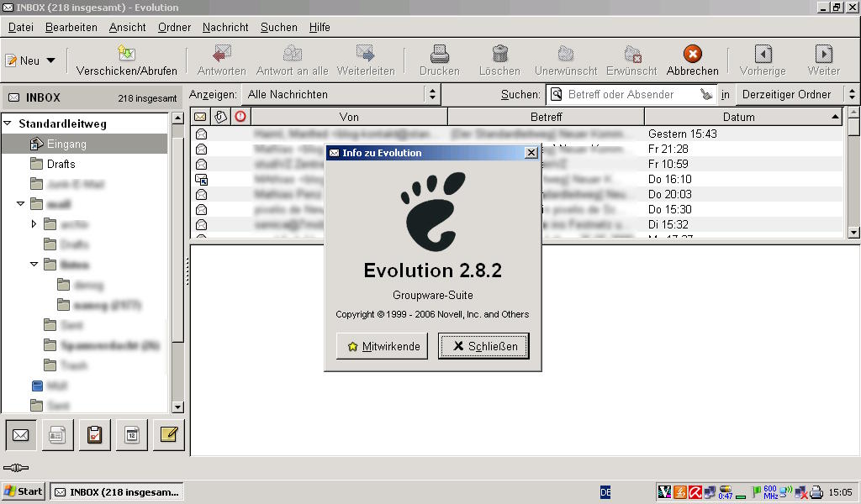Click the online/offline connection status icon

click(x=16, y=468)
